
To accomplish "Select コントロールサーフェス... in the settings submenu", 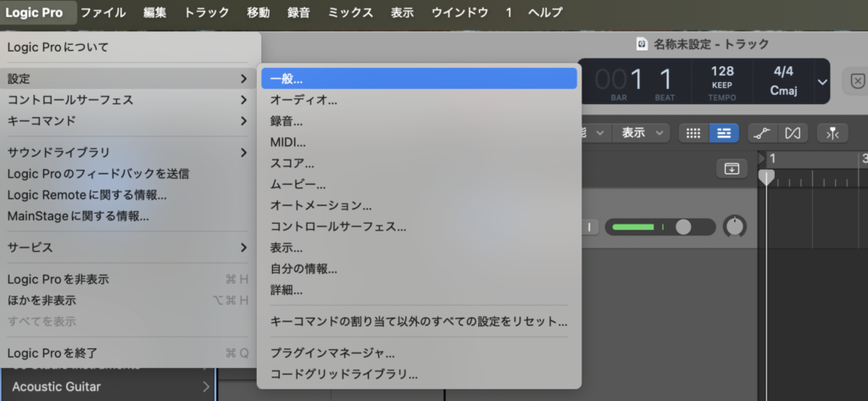I will point(419,226).
